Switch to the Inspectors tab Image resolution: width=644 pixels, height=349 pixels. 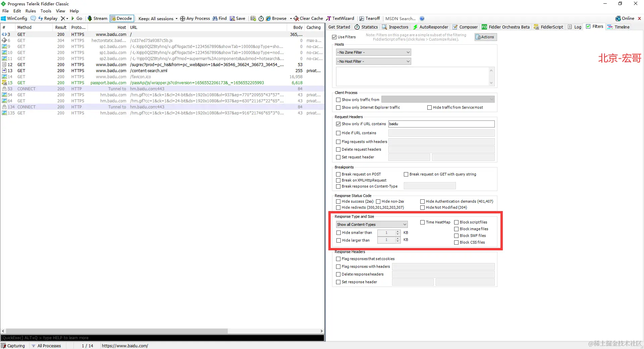(395, 27)
